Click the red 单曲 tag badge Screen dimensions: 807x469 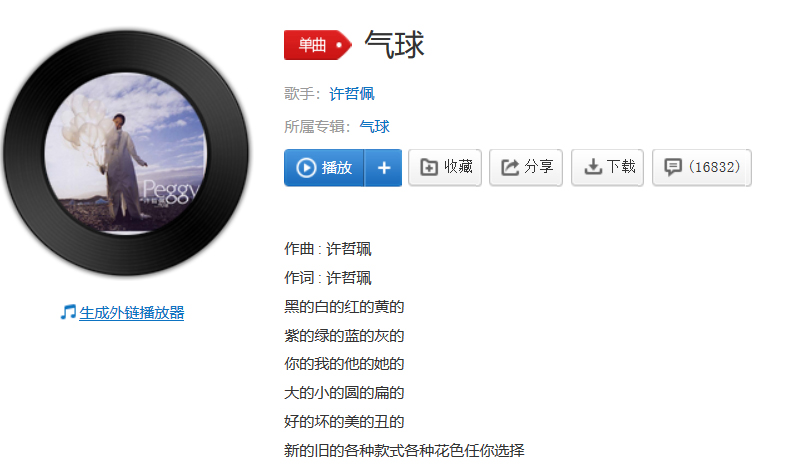318,45
